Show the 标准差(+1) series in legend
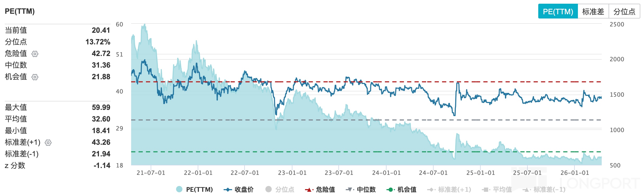The height and width of the screenshot is (196, 644). tap(449, 190)
